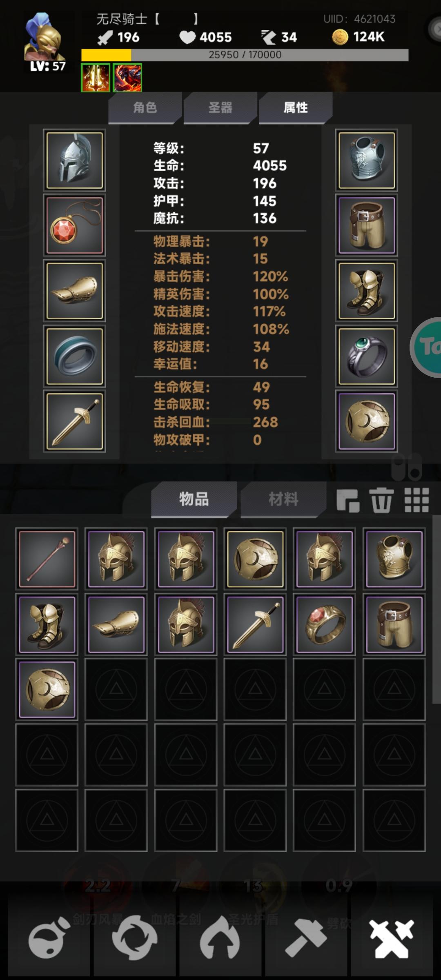Select the equipped steel helmet slot

pyautogui.click(x=75, y=160)
